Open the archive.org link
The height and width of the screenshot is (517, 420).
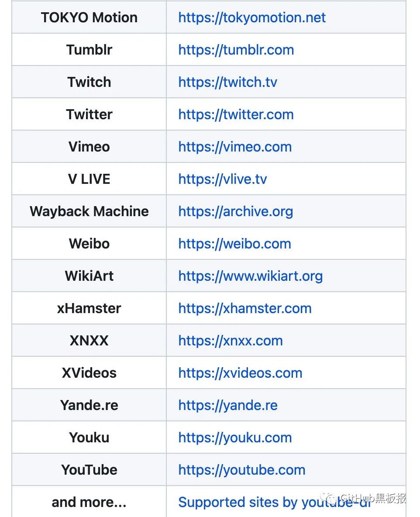click(236, 212)
